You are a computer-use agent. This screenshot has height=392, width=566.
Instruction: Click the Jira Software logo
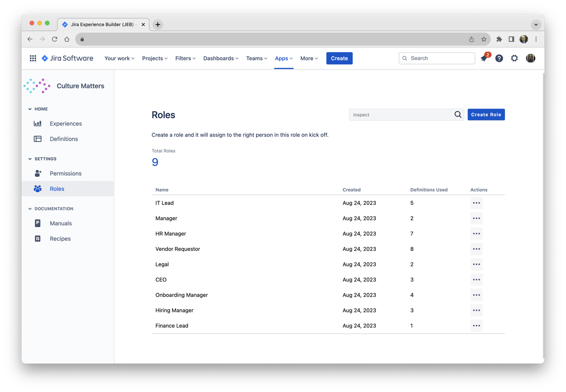[x=67, y=58]
